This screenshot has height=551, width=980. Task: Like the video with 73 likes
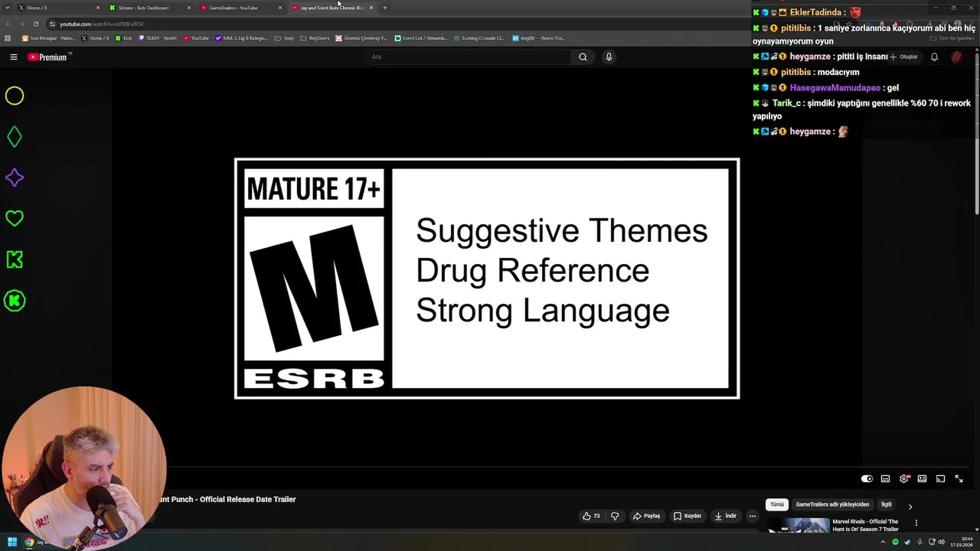(591, 516)
